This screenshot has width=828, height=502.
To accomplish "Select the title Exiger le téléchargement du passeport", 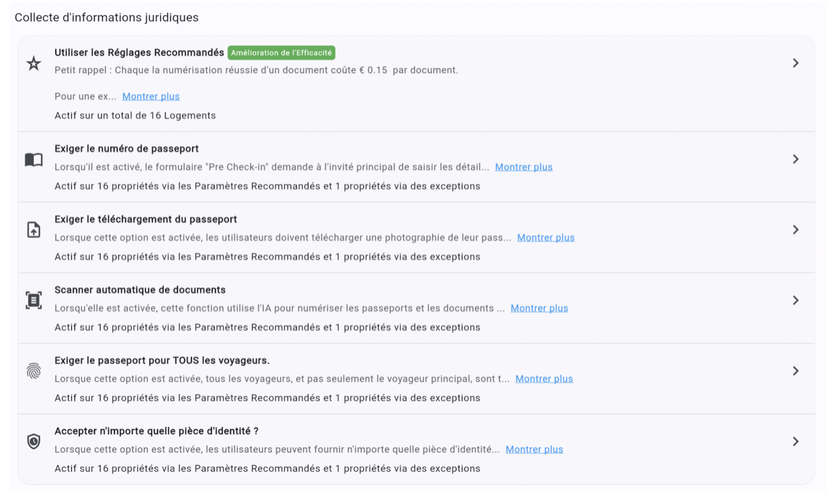I will tap(146, 220).
